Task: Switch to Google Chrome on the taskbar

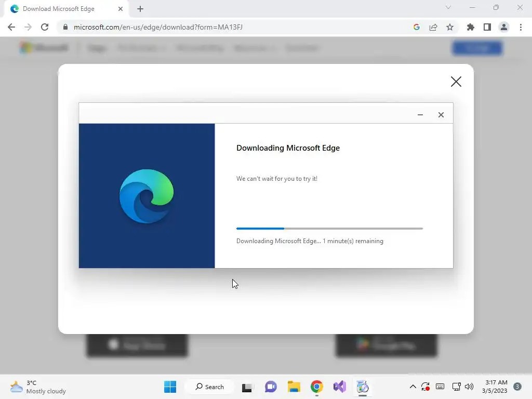Action: pyautogui.click(x=316, y=387)
